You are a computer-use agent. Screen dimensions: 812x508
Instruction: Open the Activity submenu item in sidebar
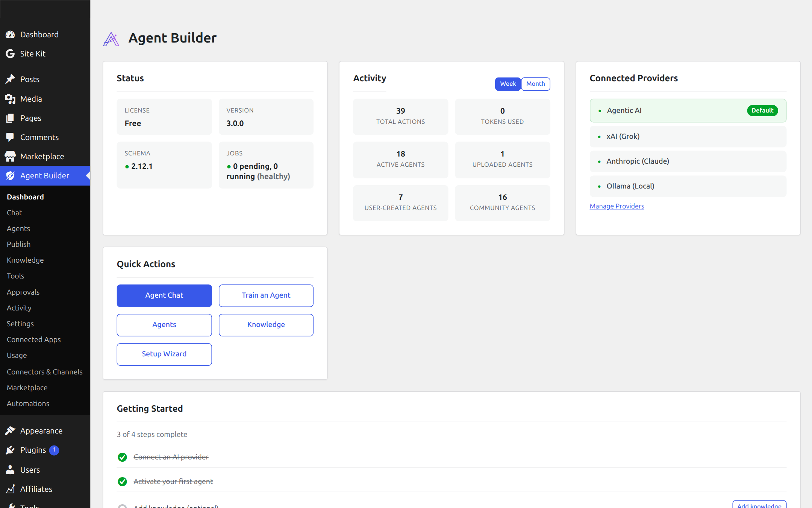(x=19, y=308)
